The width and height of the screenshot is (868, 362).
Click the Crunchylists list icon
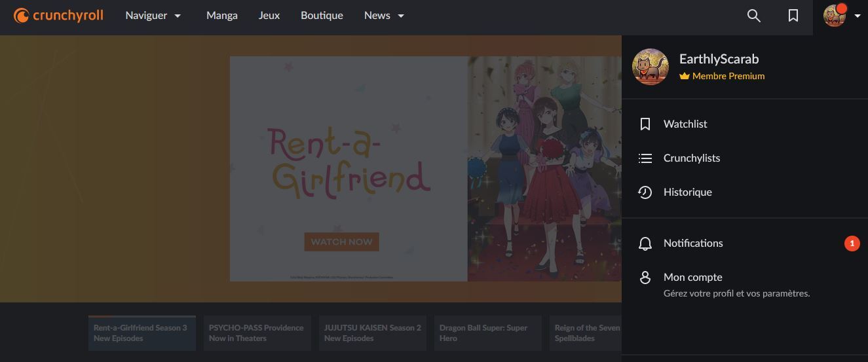point(645,158)
